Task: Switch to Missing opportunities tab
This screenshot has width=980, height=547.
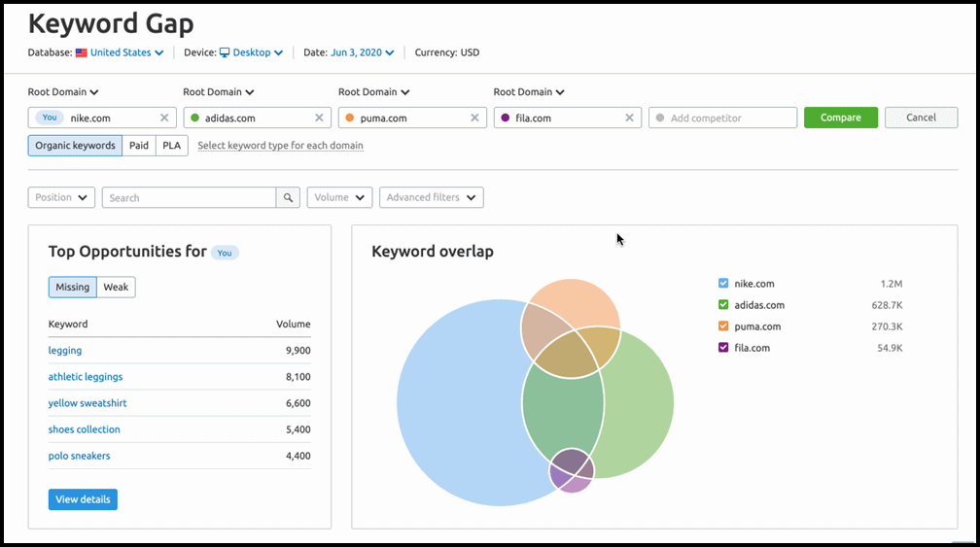Action: coord(73,288)
